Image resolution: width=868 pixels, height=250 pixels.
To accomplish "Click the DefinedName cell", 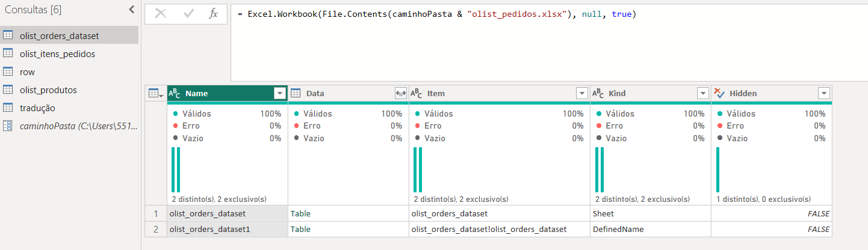I will [650, 229].
